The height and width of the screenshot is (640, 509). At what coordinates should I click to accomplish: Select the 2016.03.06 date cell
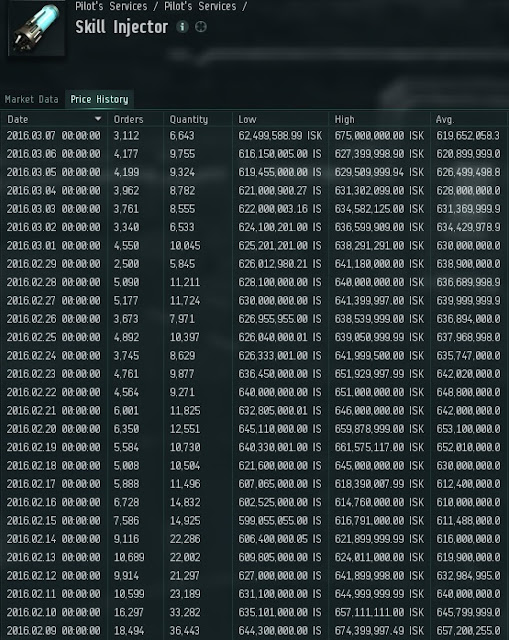53,154
